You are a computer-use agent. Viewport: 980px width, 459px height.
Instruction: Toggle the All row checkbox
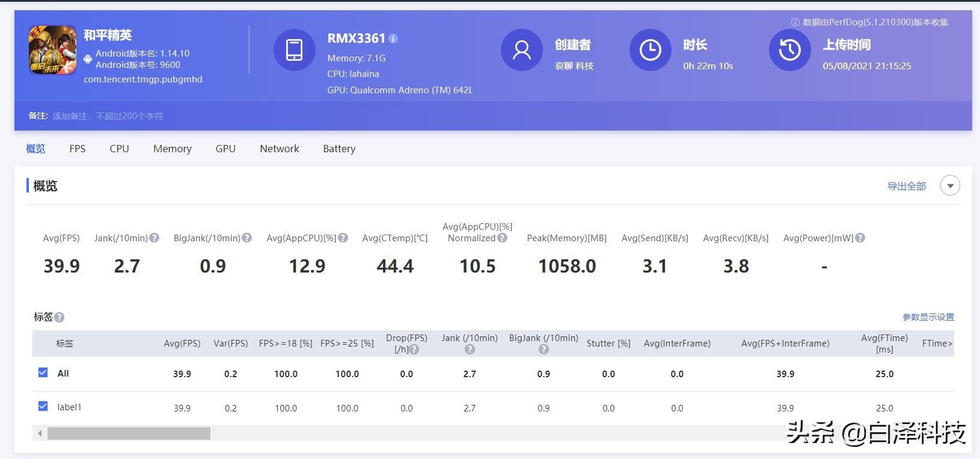(43, 372)
